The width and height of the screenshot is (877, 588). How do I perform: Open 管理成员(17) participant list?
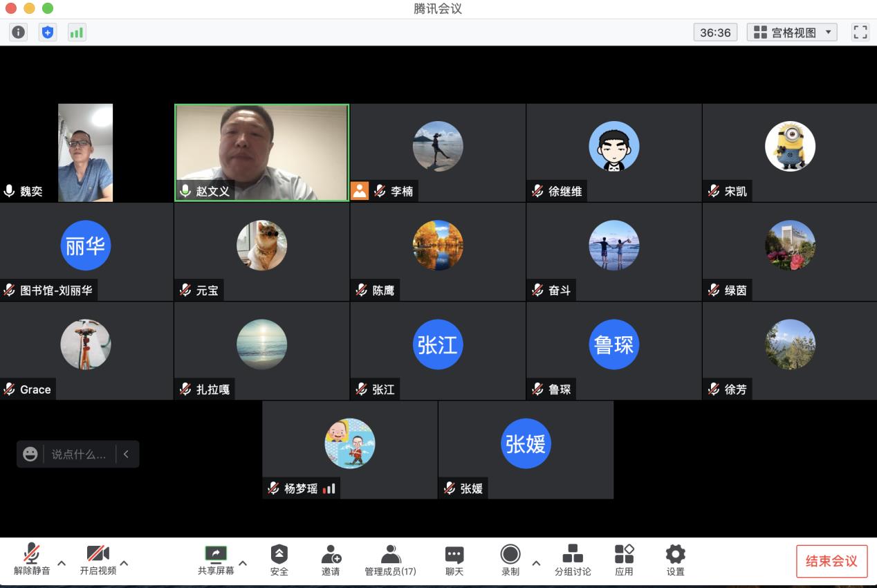[x=390, y=560]
